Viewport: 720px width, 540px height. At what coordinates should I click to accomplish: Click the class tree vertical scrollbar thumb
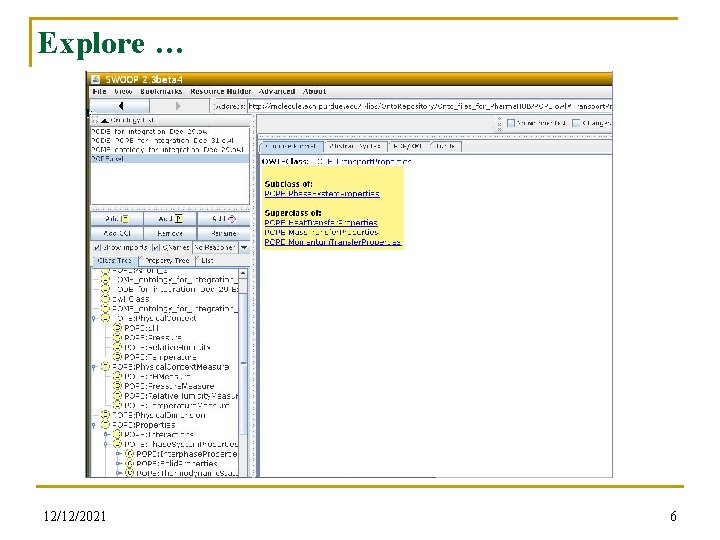[243, 363]
